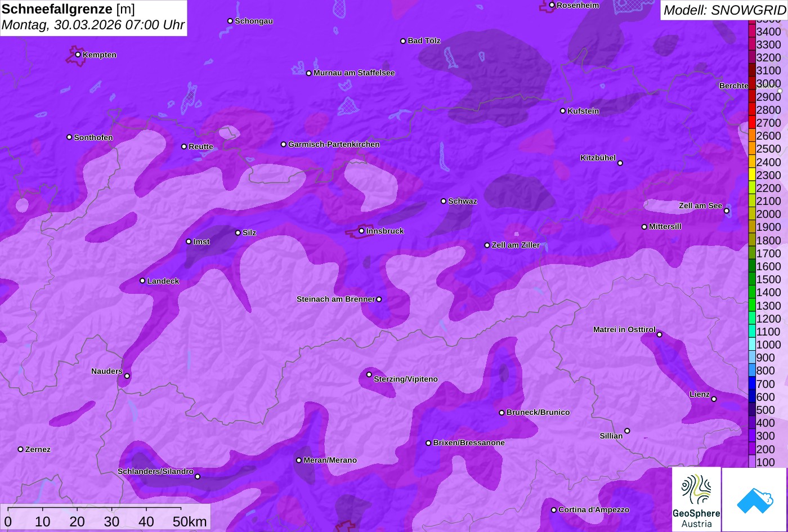788x532 pixels.
Task: Click the Reutte location marker dot
Action: pos(183,146)
